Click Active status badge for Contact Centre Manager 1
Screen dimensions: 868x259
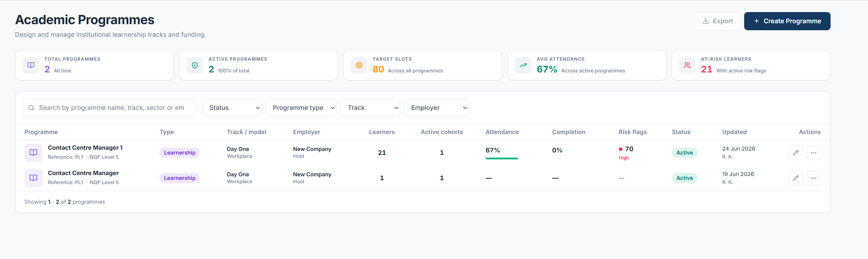[x=684, y=152]
